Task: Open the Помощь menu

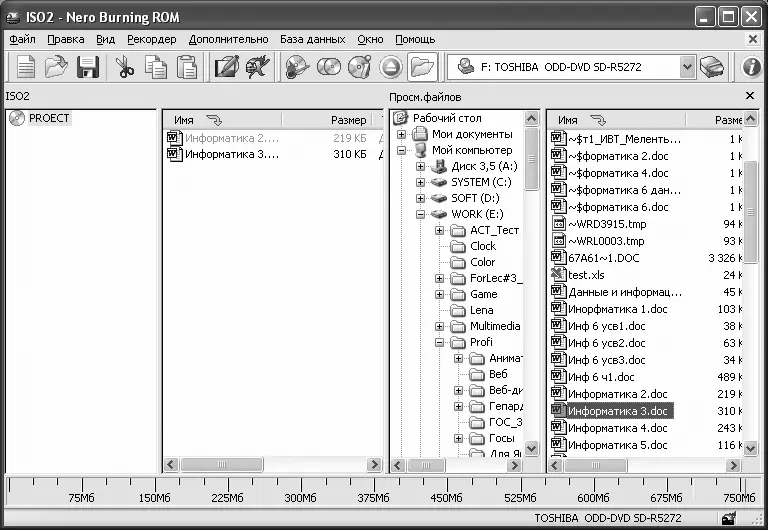Action: tap(415, 39)
